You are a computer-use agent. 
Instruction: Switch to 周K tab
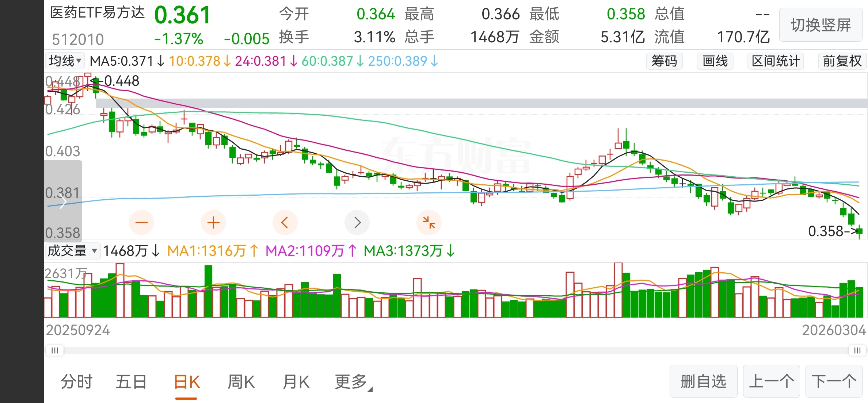[x=241, y=382]
